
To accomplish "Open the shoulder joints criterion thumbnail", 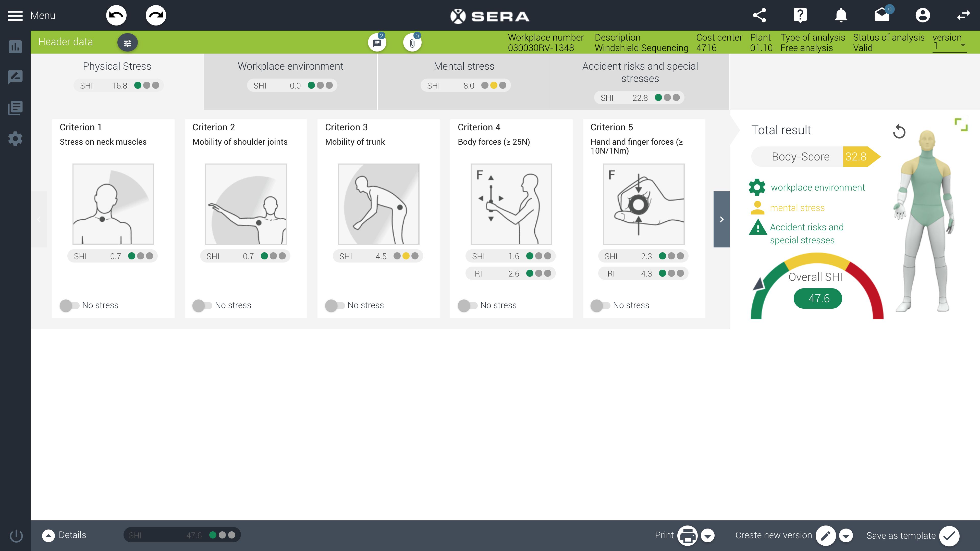I will click(x=246, y=204).
